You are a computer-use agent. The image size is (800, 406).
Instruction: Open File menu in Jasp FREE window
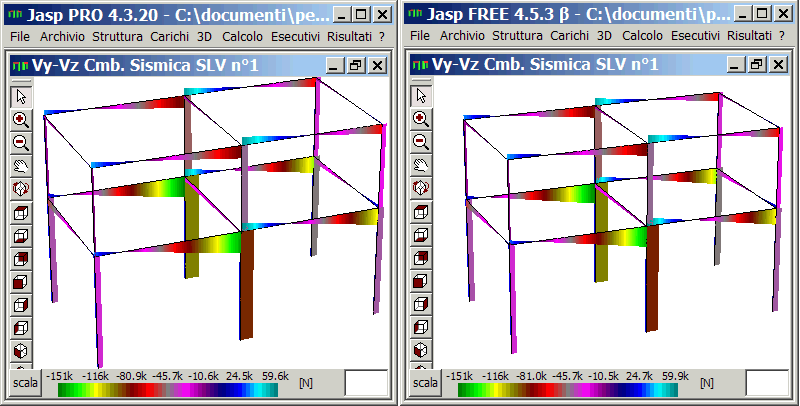(420, 36)
